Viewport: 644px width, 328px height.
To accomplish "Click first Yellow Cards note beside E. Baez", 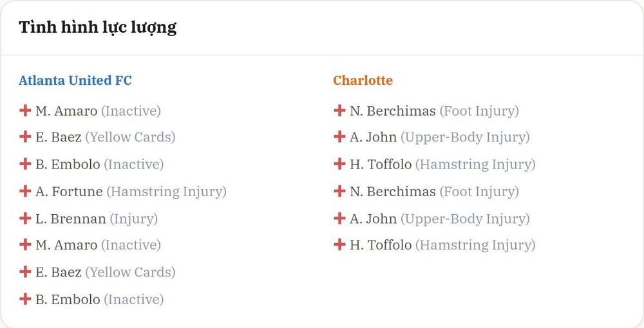I will pyautogui.click(x=130, y=138).
